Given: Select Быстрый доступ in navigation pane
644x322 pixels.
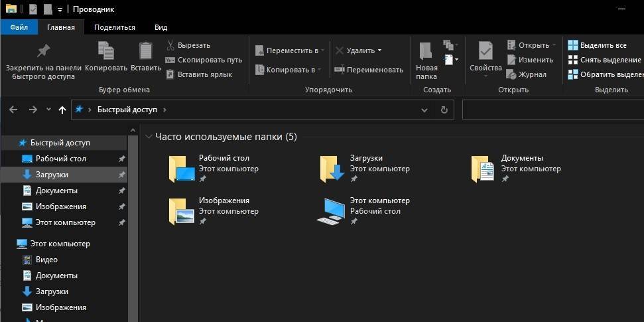Looking at the screenshot, I should coord(64,143).
